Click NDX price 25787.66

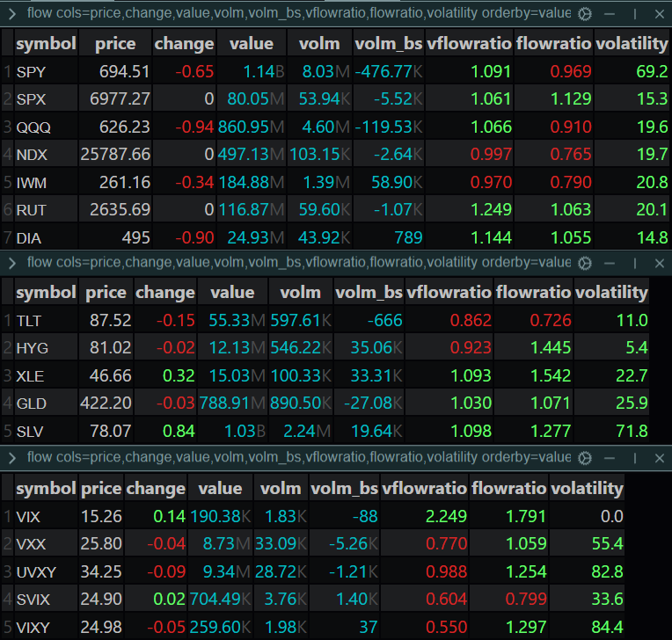coord(115,154)
